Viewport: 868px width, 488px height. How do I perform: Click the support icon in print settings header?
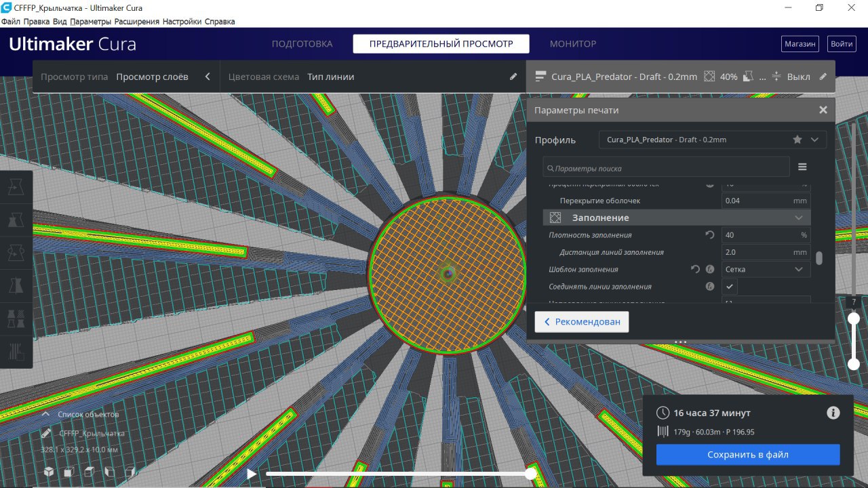coord(749,77)
